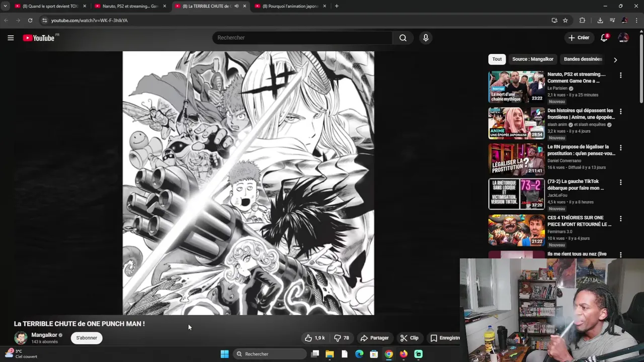Viewport: 644px width, 362px height.
Task: Create a clip with Clip button
Action: click(x=410, y=338)
